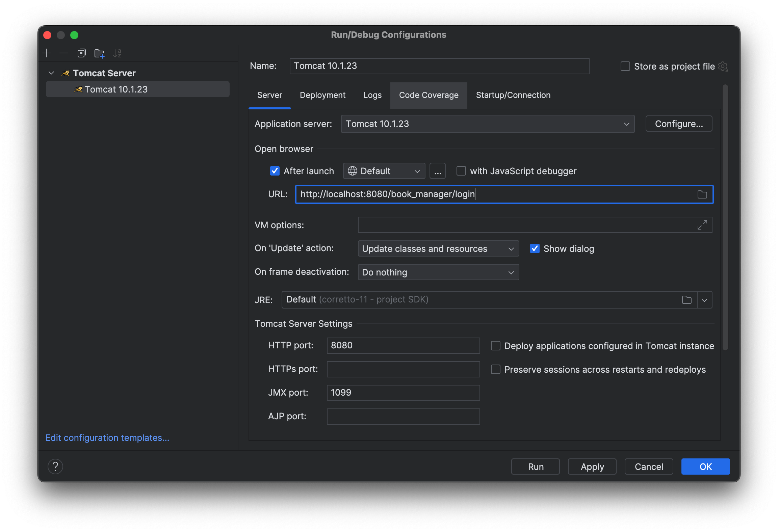The image size is (778, 532).
Task: Collapse the Tomcat Server tree node
Action: click(51, 73)
